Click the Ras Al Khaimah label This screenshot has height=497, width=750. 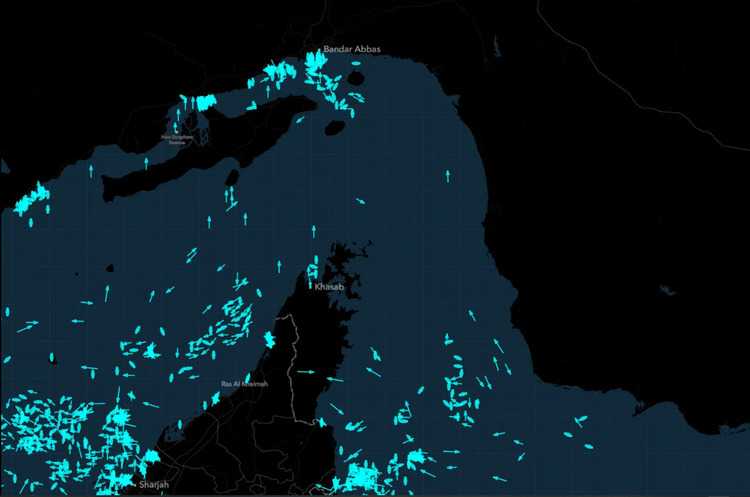click(243, 383)
